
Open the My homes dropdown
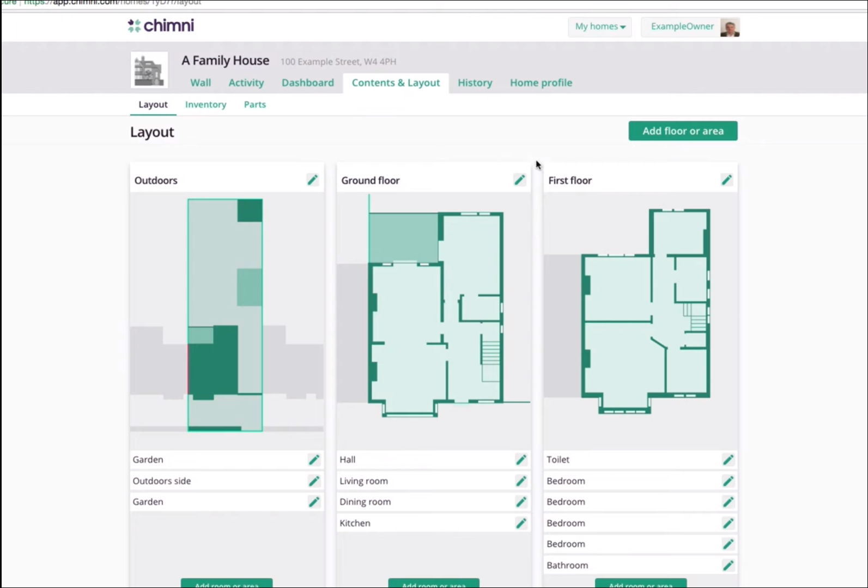600,27
